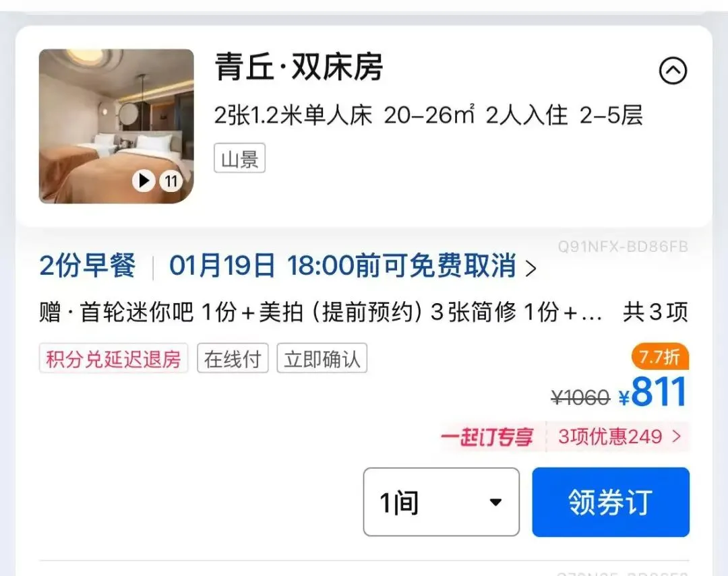
Task: Tap the 积分兑延迟退房 tag
Action: coord(113,358)
